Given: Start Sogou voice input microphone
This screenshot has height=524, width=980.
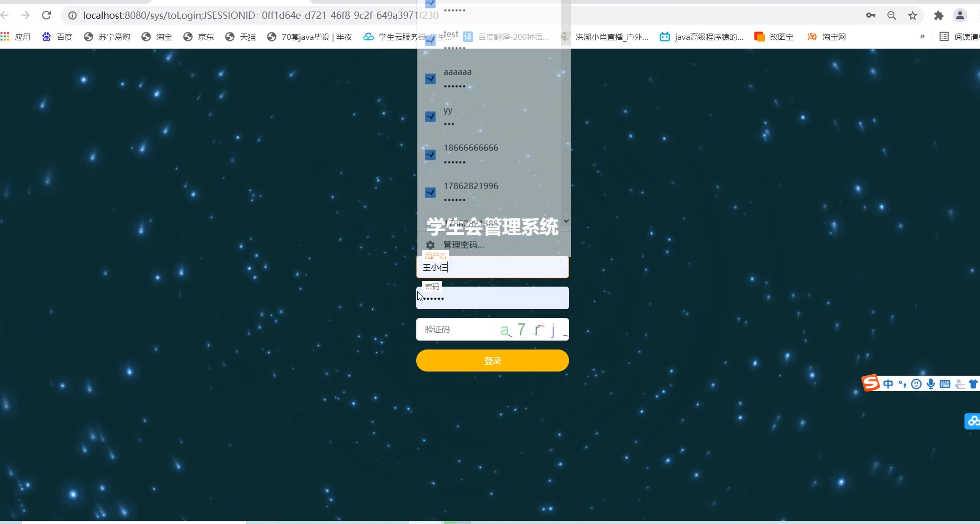Looking at the screenshot, I should [x=931, y=384].
